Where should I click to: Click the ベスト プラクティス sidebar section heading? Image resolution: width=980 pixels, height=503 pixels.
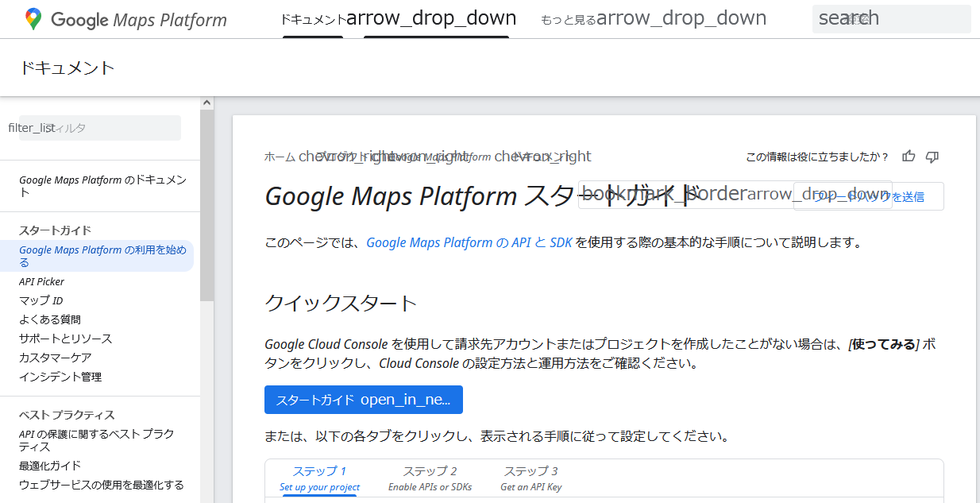[x=67, y=415]
